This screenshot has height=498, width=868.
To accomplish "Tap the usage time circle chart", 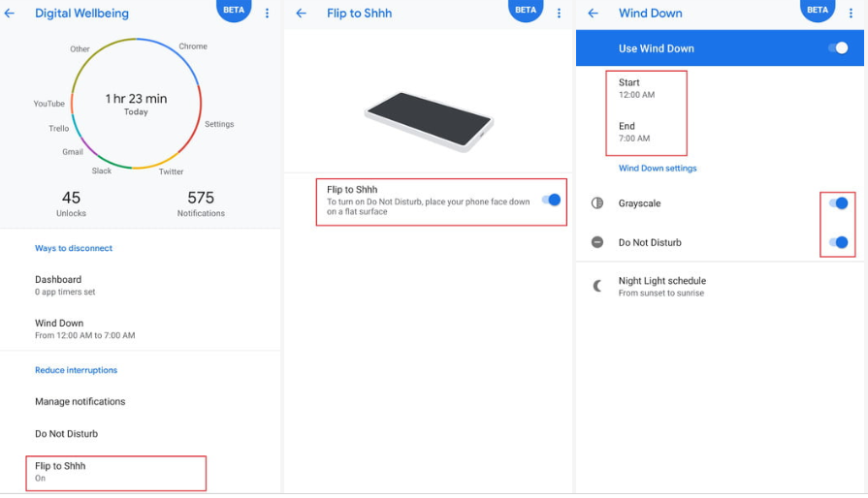I will [x=136, y=104].
